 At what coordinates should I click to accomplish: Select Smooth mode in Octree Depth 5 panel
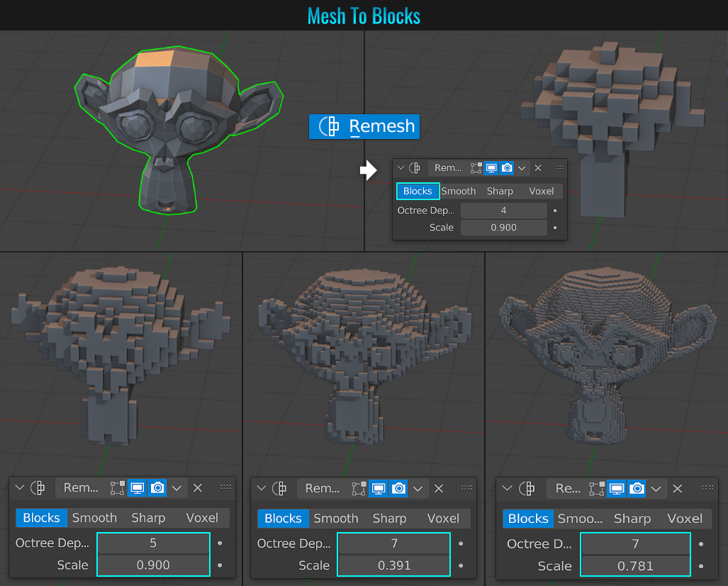94,518
